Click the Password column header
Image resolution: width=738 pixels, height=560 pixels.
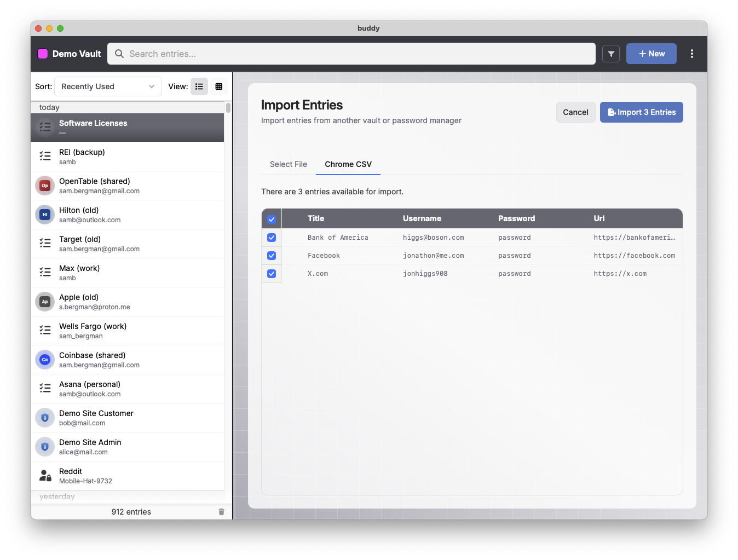pos(516,218)
